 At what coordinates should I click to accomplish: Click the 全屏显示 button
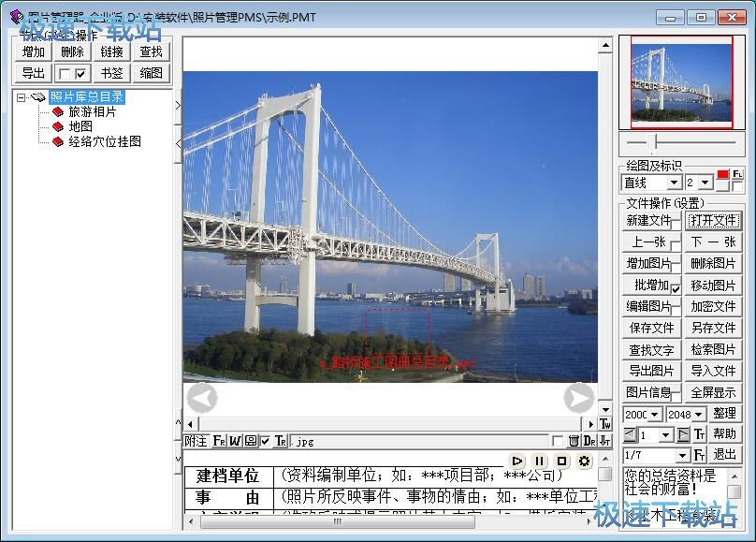pos(714,392)
